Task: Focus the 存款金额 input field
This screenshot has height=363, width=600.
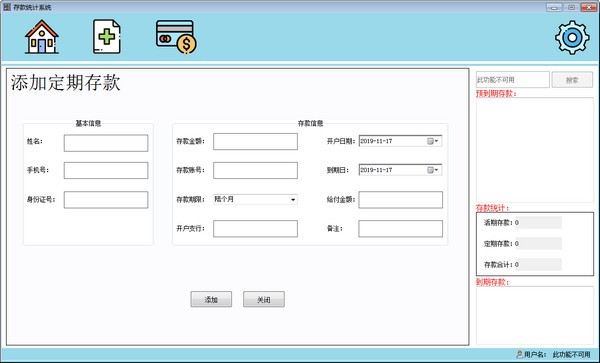Action: (x=255, y=142)
